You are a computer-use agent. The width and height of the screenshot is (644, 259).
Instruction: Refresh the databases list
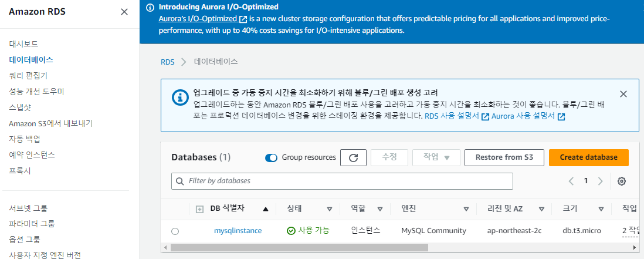353,157
